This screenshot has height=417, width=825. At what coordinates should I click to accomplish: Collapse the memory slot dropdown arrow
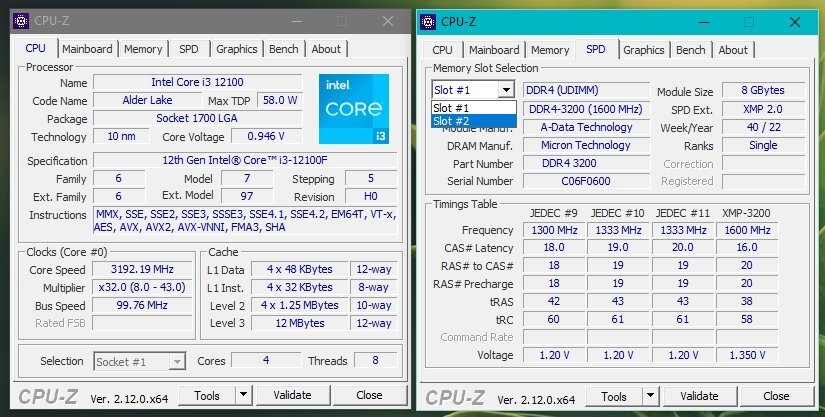[506, 90]
